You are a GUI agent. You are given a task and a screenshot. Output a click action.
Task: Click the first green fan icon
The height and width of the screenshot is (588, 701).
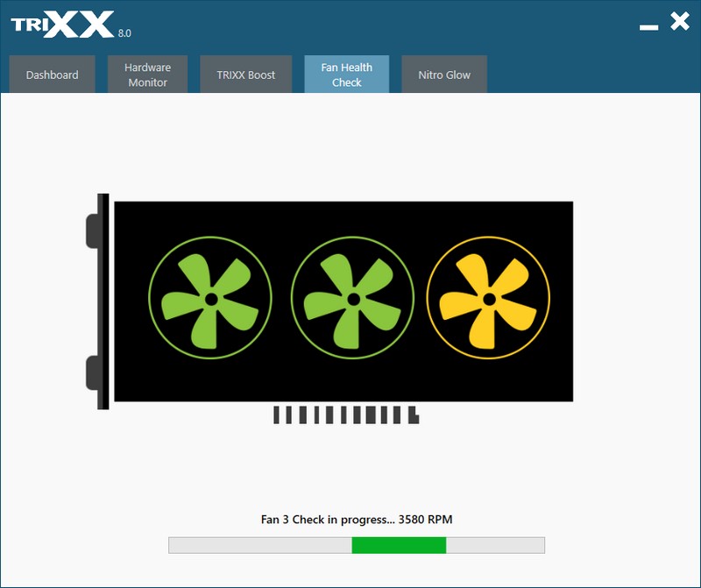tap(210, 298)
